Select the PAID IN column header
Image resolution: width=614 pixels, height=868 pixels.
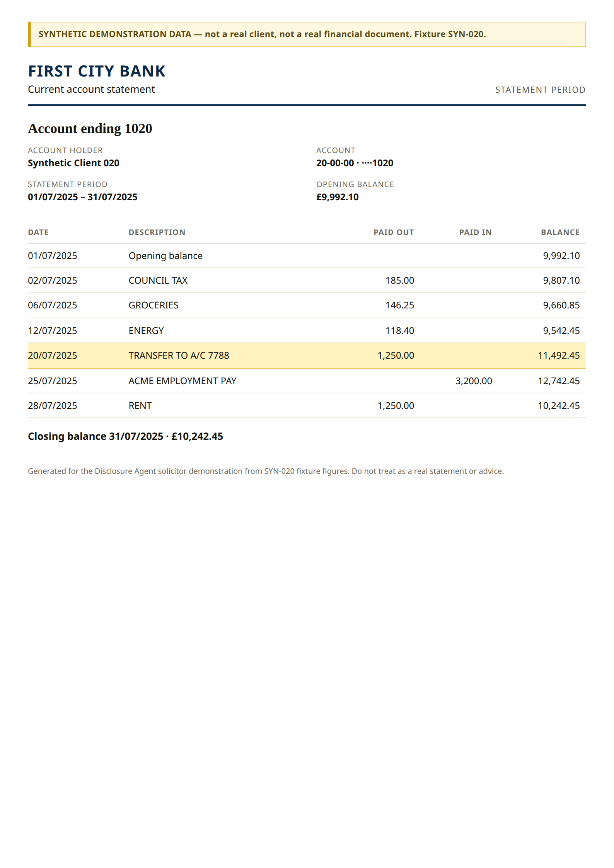pyautogui.click(x=476, y=232)
